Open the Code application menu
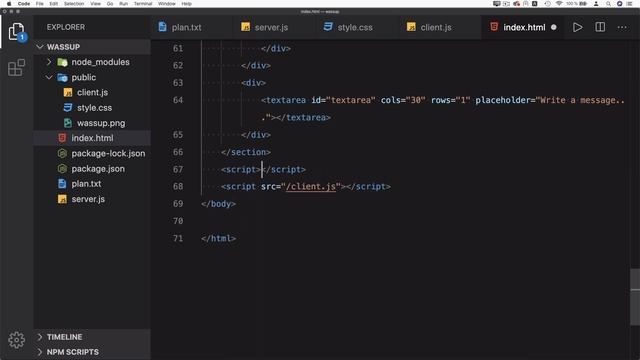640x360 pixels. (x=24, y=4)
